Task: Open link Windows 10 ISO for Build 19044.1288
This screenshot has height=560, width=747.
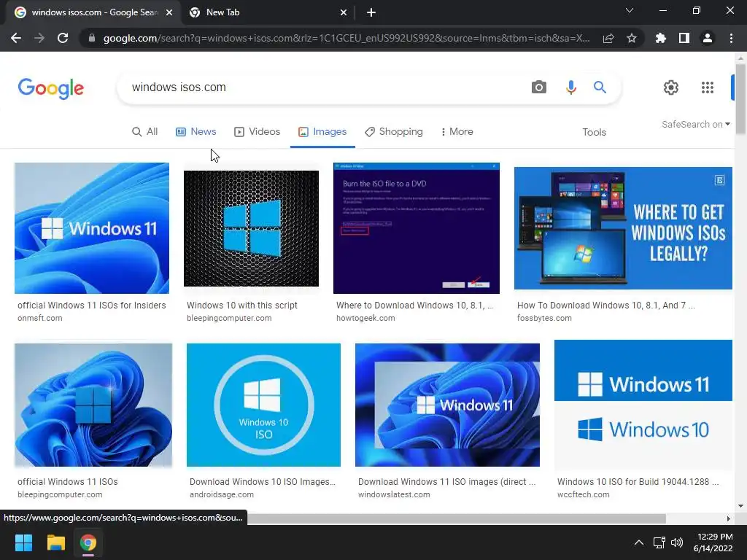Action: coord(638,482)
